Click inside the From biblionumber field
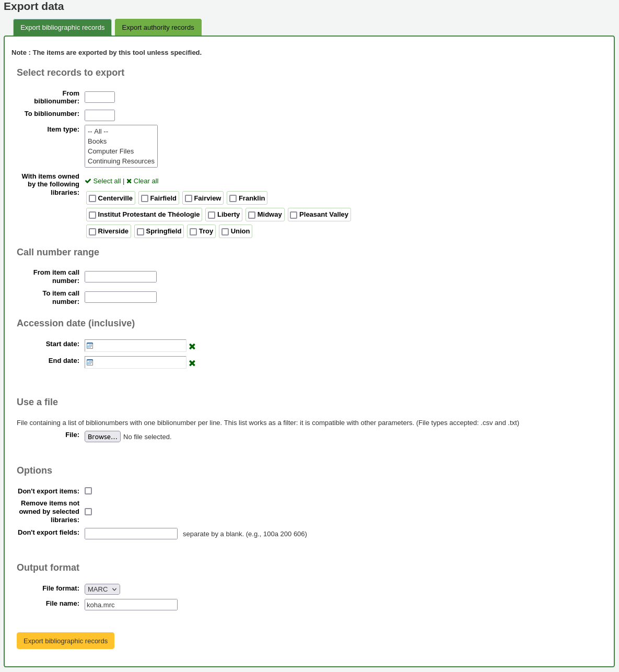 point(99,97)
